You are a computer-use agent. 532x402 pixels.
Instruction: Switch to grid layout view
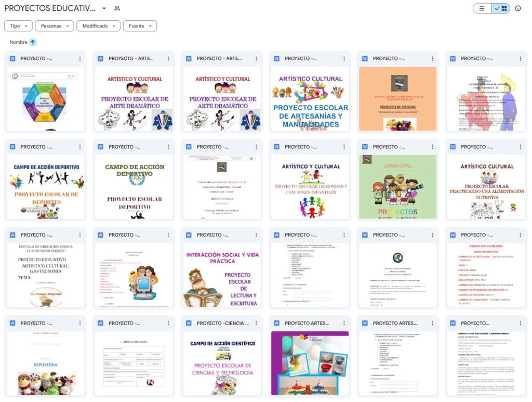point(501,8)
